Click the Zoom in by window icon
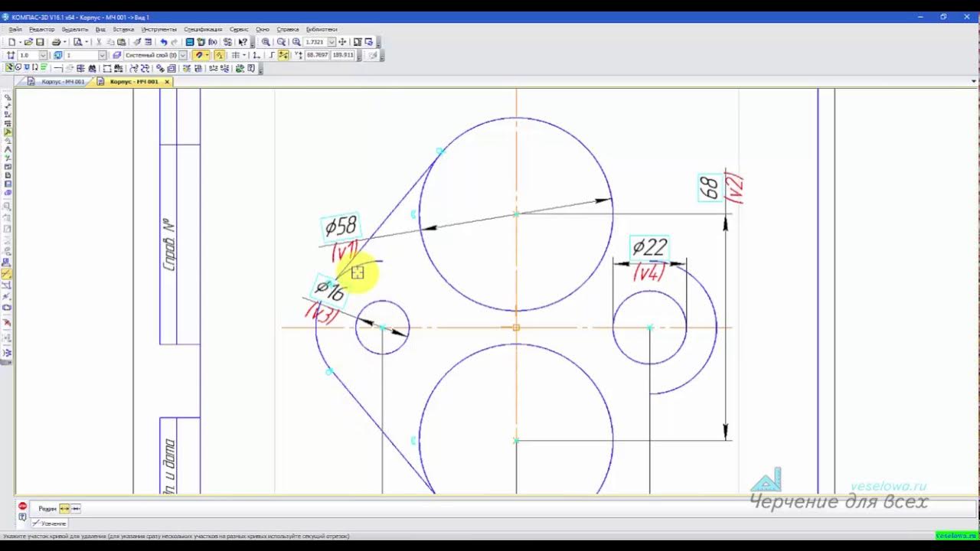The width and height of the screenshot is (980, 551). [266, 42]
